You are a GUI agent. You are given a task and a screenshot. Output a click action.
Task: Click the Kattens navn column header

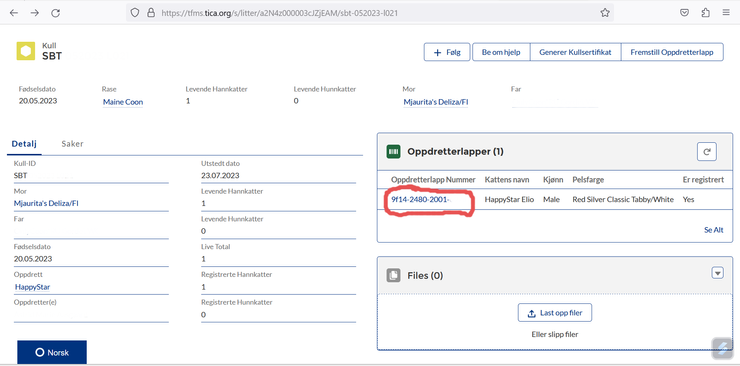pos(507,180)
